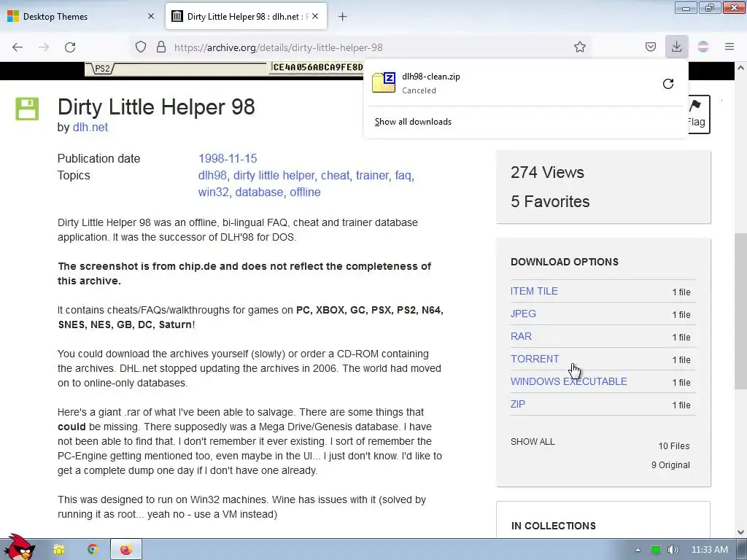Select the Dirty Little Helper 98 tab
Viewport: 747px width, 560px height.
pyautogui.click(x=247, y=16)
